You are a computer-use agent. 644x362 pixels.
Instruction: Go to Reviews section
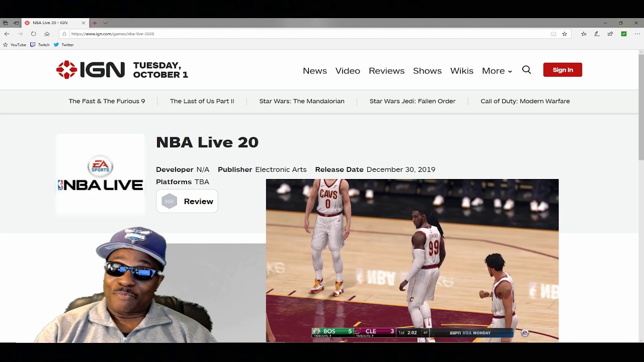(x=386, y=71)
